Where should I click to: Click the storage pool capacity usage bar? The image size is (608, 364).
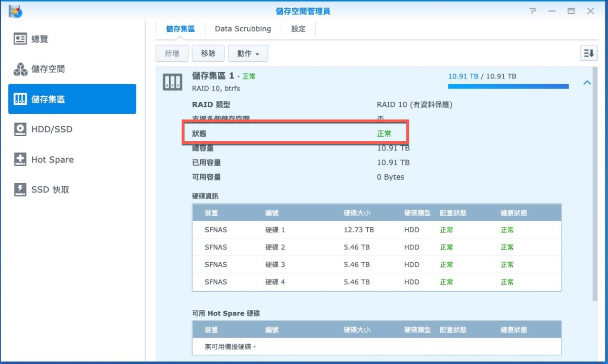[508, 87]
